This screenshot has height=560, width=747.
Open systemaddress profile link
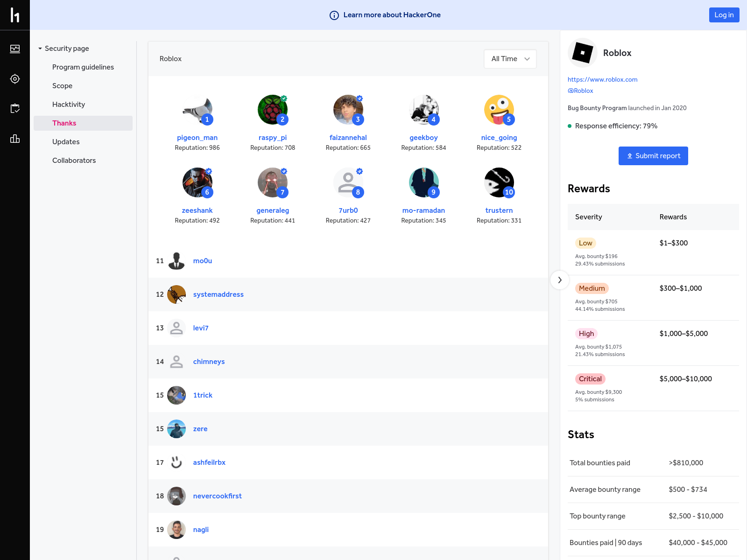[x=218, y=294]
